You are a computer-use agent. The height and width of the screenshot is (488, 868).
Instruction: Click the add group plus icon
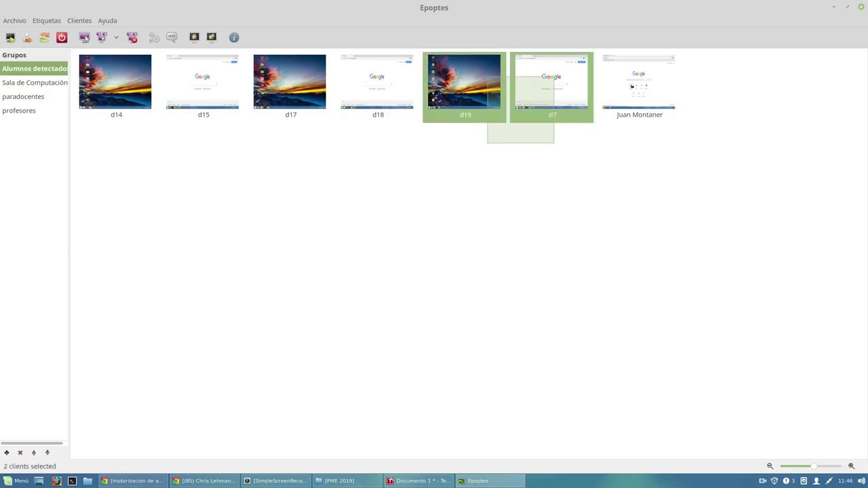pos(7,452)
